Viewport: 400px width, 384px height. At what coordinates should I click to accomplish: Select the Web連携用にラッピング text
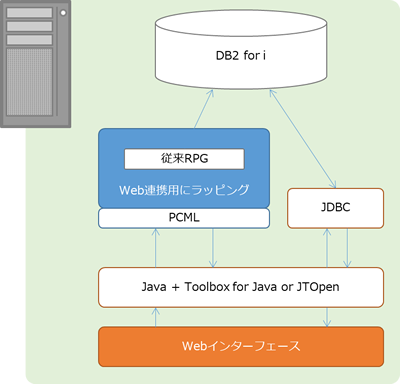(184, 190)
